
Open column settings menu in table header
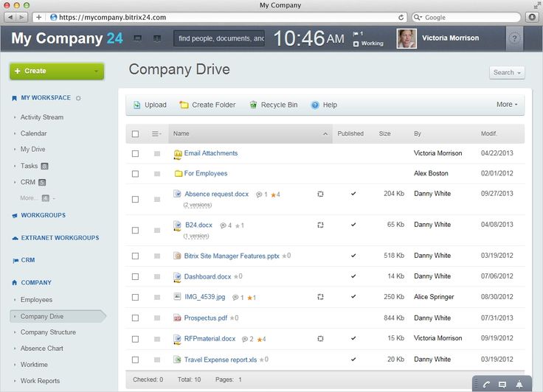click(x=156, y=134)
